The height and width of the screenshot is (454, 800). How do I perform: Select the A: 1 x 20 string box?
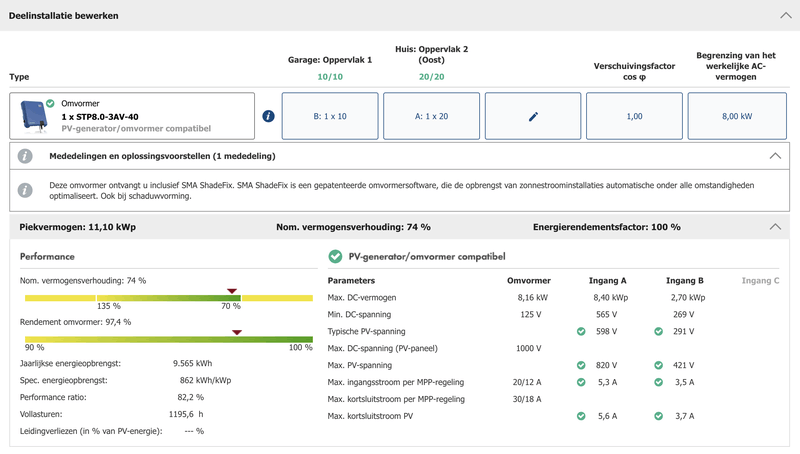click(431, 116)
